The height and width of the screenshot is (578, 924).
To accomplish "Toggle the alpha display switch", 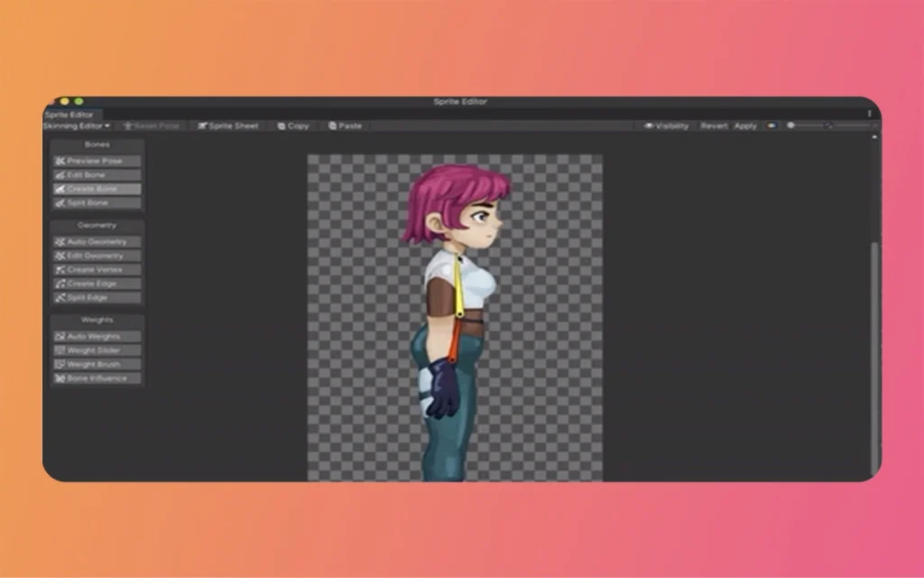I will click(771, 126).
